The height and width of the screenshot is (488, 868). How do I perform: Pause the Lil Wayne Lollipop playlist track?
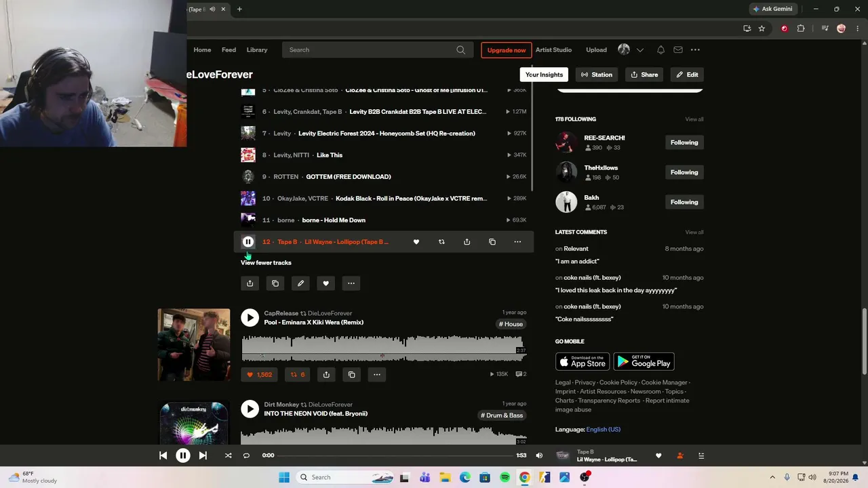(248, 242)
